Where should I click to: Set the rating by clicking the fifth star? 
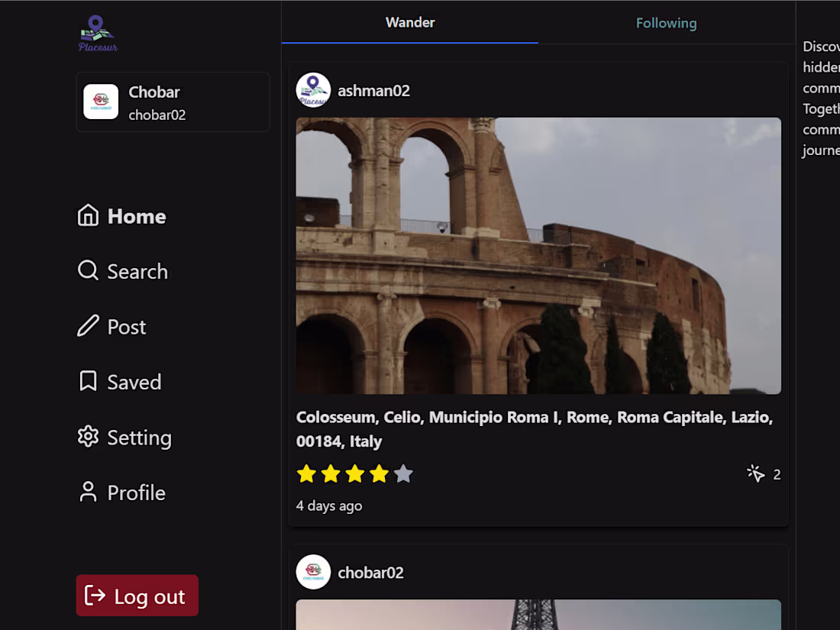click(402, 473)
